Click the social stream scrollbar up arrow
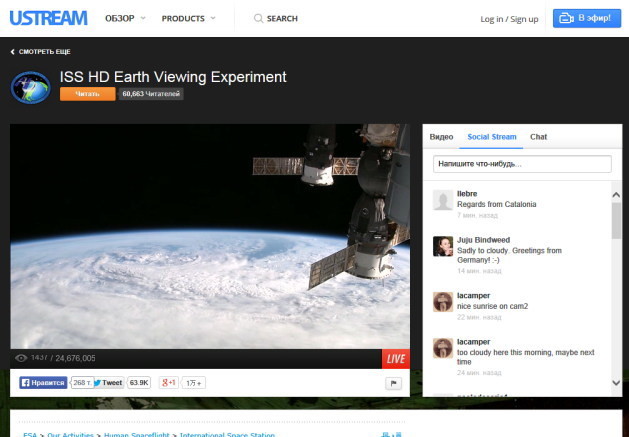This screenshot has height=437, width=629. pos(616,195)
